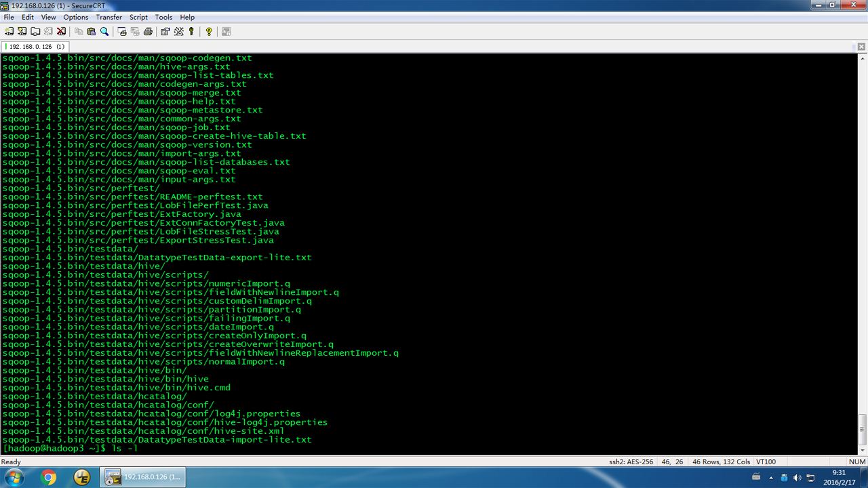Screen dimensions: 868x488
Task: Click the Public Key key icon
Action: [x=191, y=31]
